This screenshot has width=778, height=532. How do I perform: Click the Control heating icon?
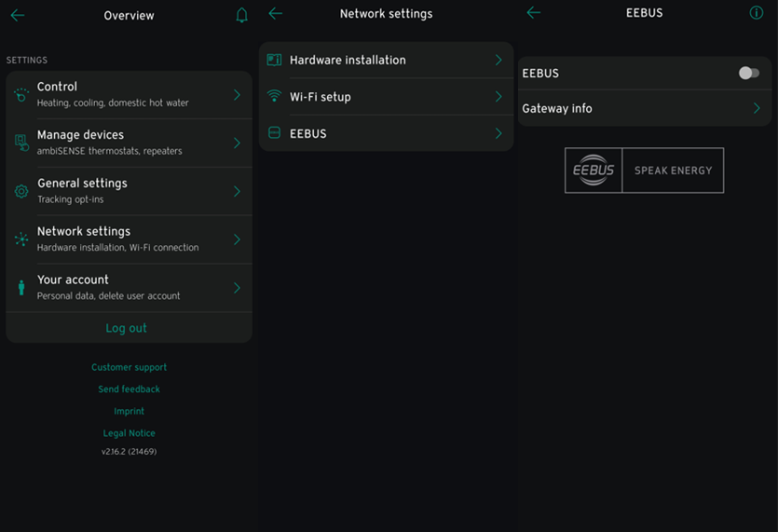click(21, 94)
